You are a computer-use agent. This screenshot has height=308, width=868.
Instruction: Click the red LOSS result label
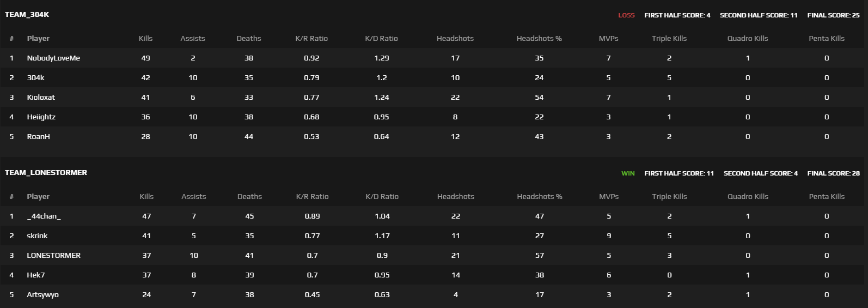(626, 15)
